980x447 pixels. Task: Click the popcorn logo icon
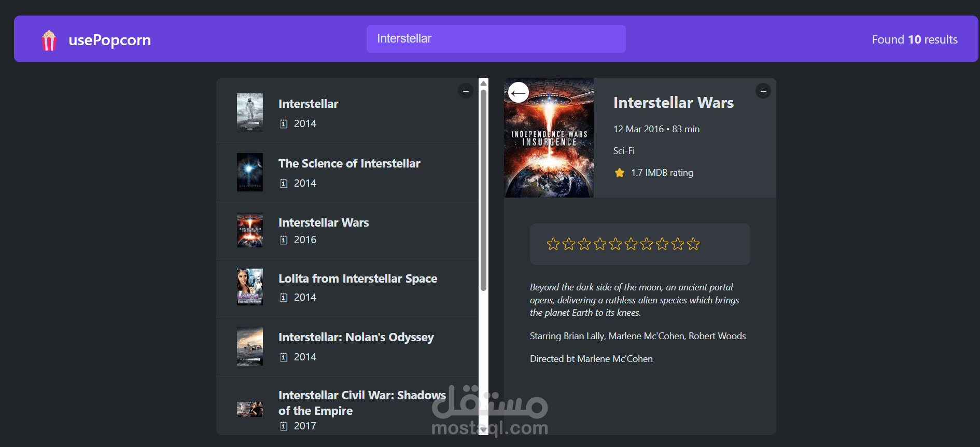click(49, 40)
